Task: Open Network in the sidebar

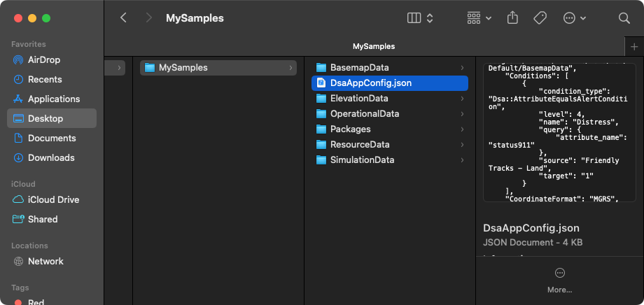Action: pyautogui.click(x=52, y=261)
